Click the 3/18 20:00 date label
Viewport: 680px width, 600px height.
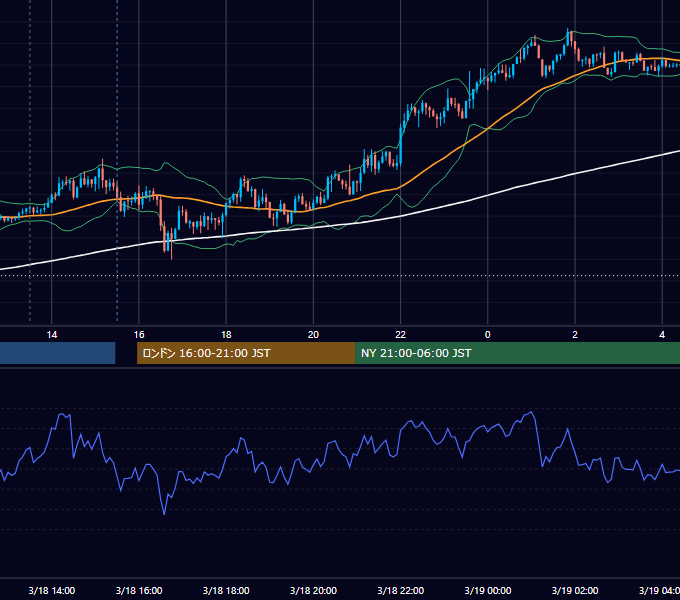pyautogui.click(x=313, y=590)
